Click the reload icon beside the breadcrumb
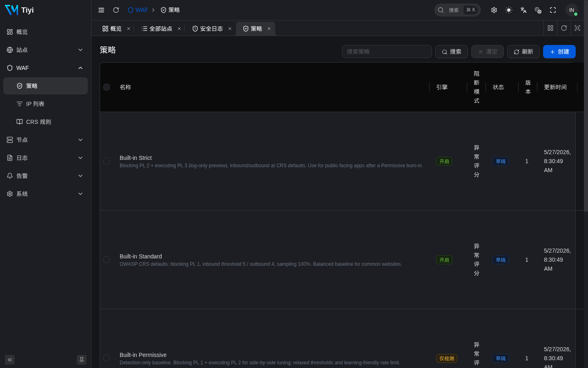The width and height of the screenshot is (588, 368). (x=116, y=10)
